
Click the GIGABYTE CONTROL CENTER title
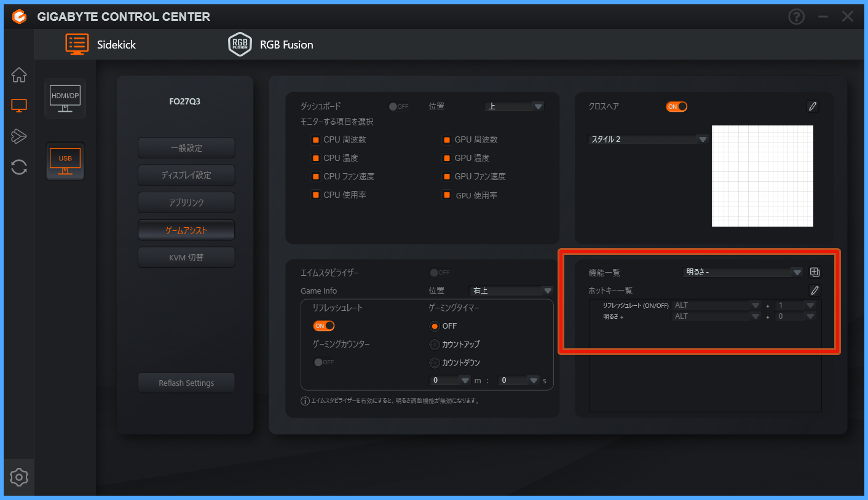(x=124, y=17)
